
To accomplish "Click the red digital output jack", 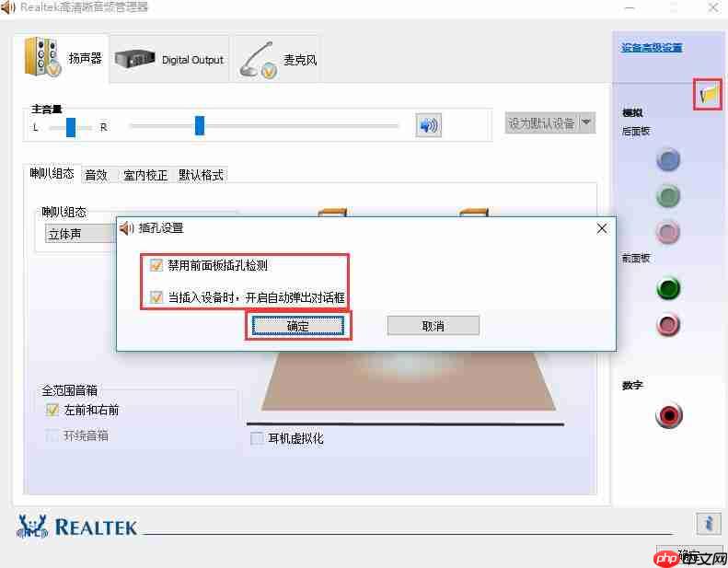I will pyautogui.click(x=669, y=415).
